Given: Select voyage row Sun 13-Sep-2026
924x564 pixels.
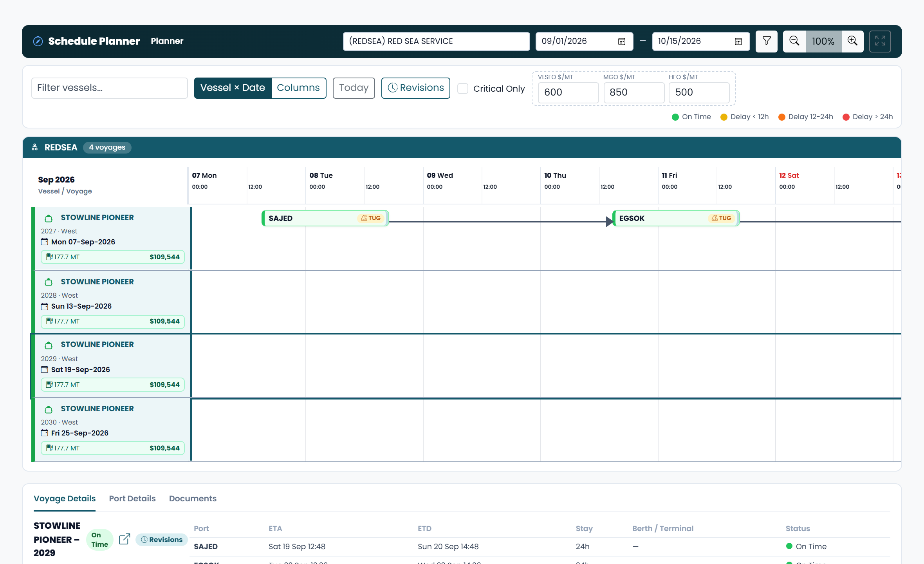Looking at the screenshot, I should click(111, 302).
